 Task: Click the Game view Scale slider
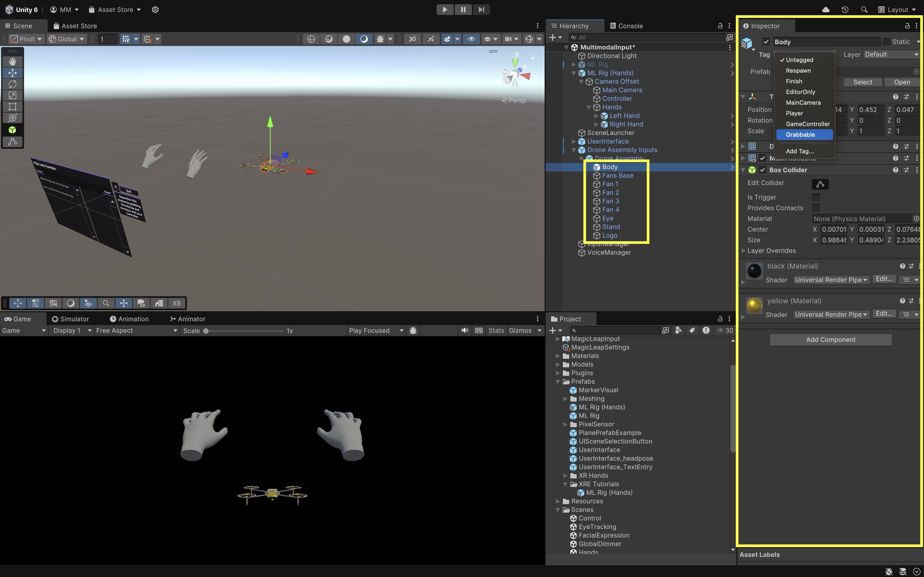(x=244, y=331)
